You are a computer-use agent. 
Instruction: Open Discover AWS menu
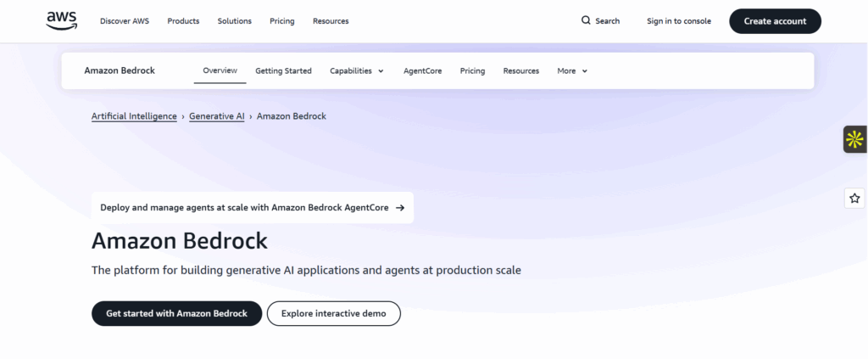pyautogui.click(x=125, y=21)
